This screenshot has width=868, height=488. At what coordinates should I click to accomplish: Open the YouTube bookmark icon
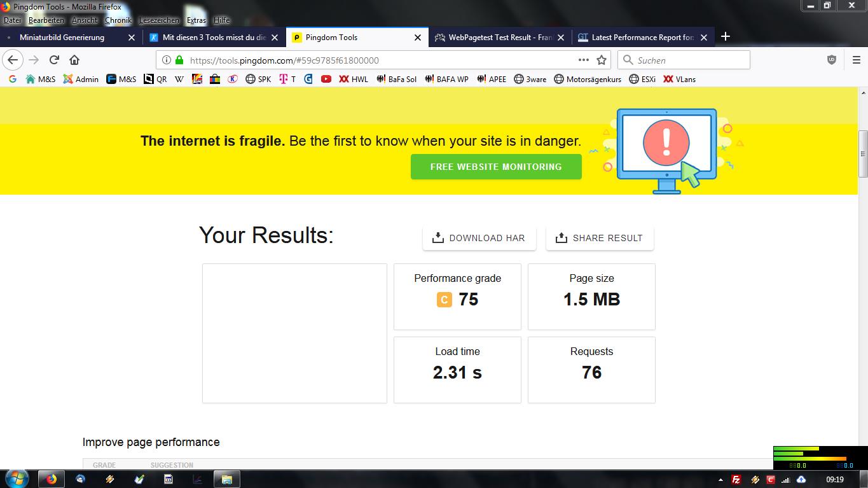point(326,79)
